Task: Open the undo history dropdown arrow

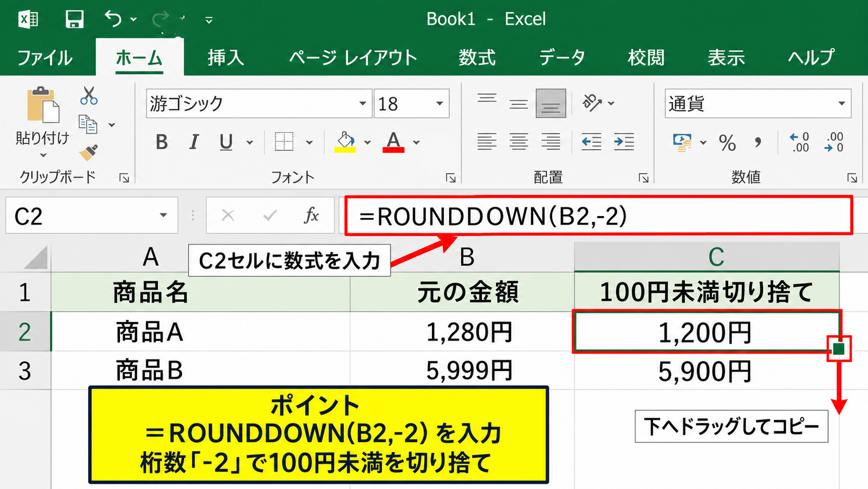Action: click(x=133, y=19)
